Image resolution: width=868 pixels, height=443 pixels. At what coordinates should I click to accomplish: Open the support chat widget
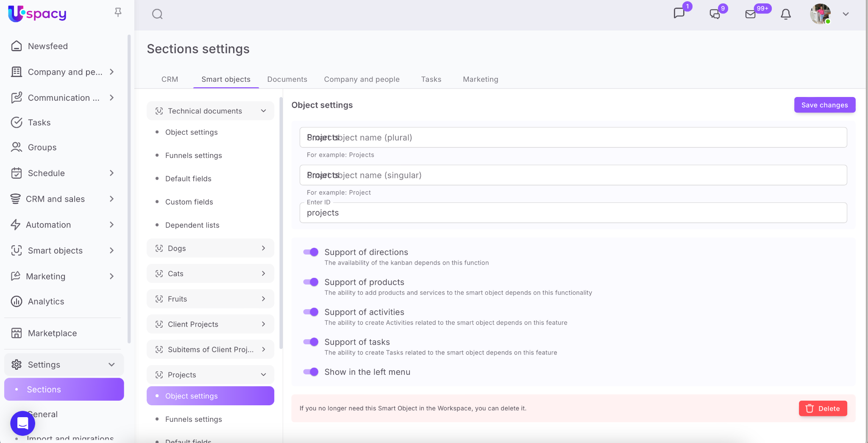(22, 423)
